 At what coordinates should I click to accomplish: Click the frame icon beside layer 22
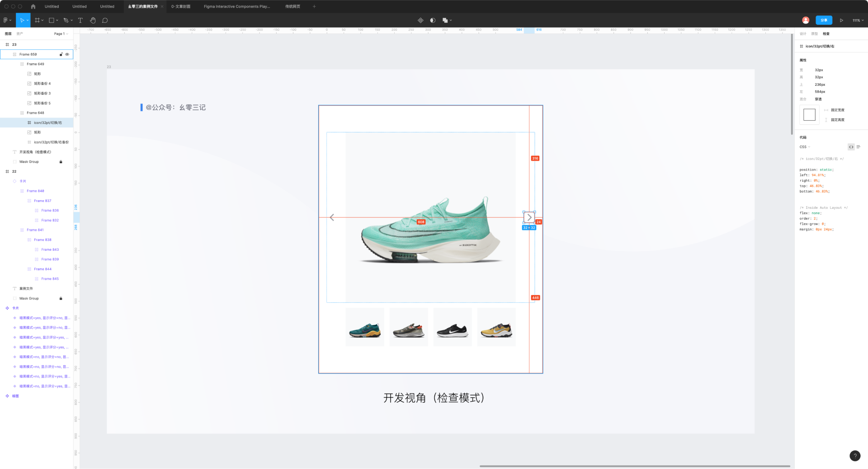click(x=7, y=171)
